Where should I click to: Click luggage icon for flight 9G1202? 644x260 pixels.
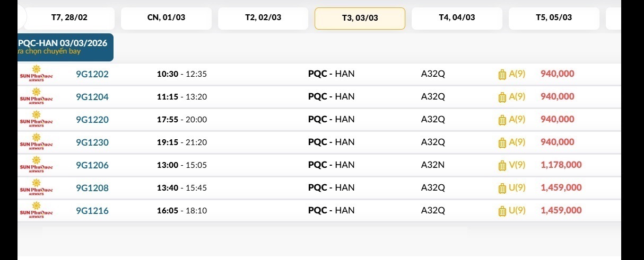(502, 75)
